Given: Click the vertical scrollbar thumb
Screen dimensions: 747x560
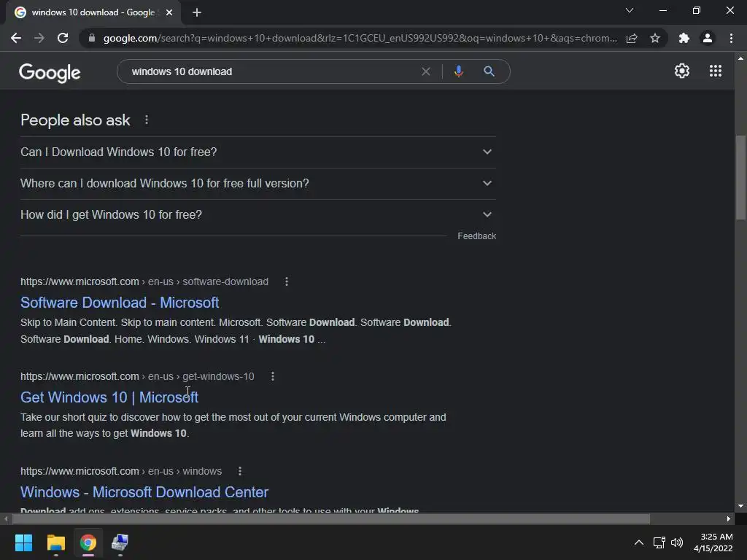Looking at the screenshot, I should click(x=740, y=177).
